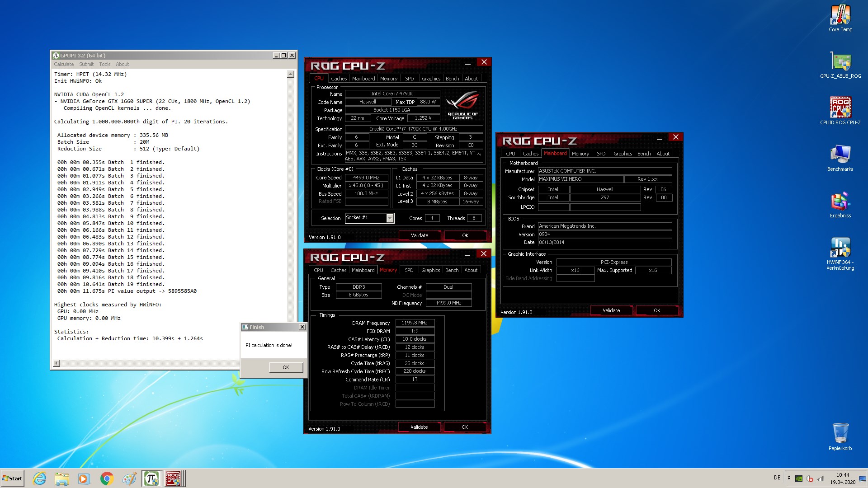Screen dimensions: 868x488
Task: Click the BIOS version 0904 field
Action: click(604, 234)
